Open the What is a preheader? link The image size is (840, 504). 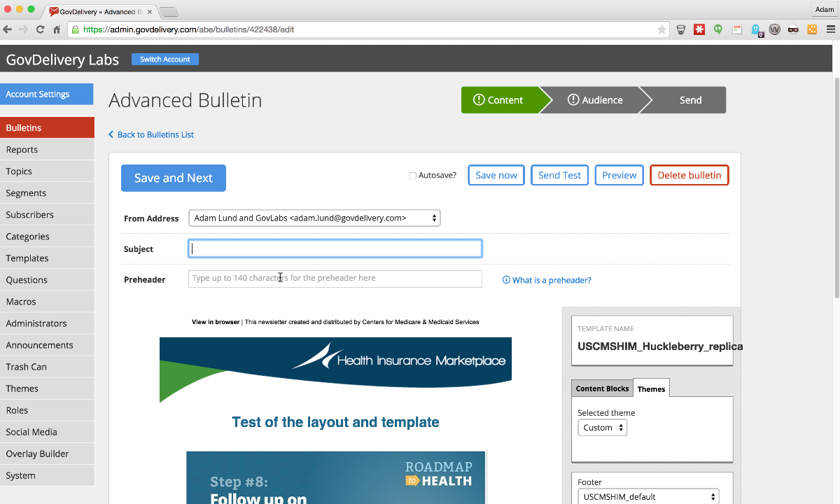point(552,280)
